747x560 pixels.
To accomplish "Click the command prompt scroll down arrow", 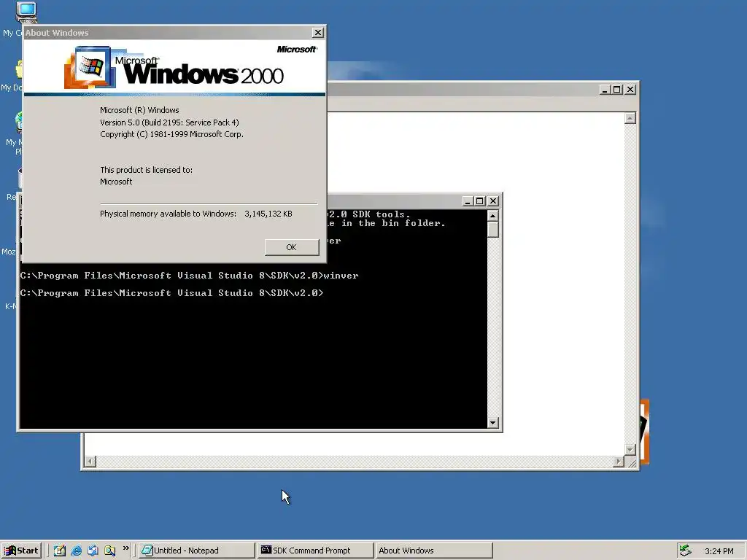I will point(493,422).
